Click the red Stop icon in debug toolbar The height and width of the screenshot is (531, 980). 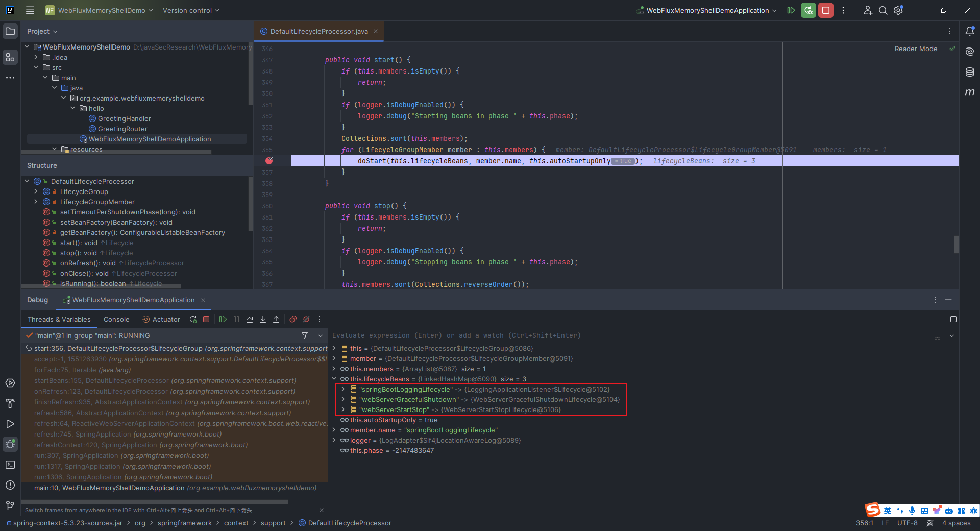tap(206, 319)
